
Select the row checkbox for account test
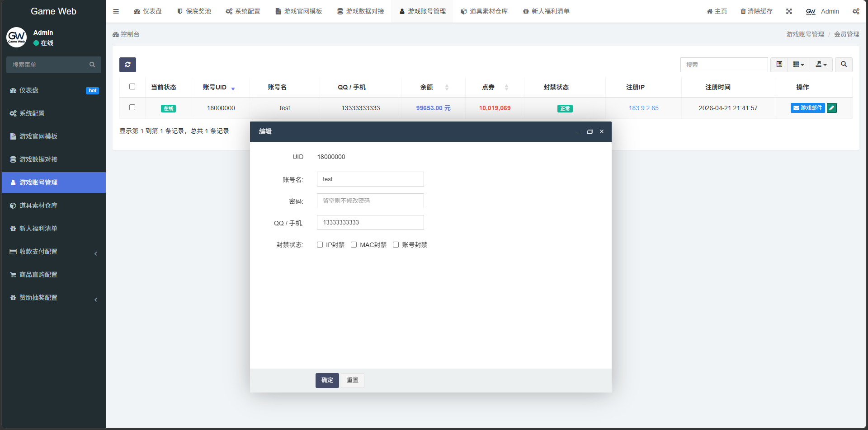(x=132, y=107)
